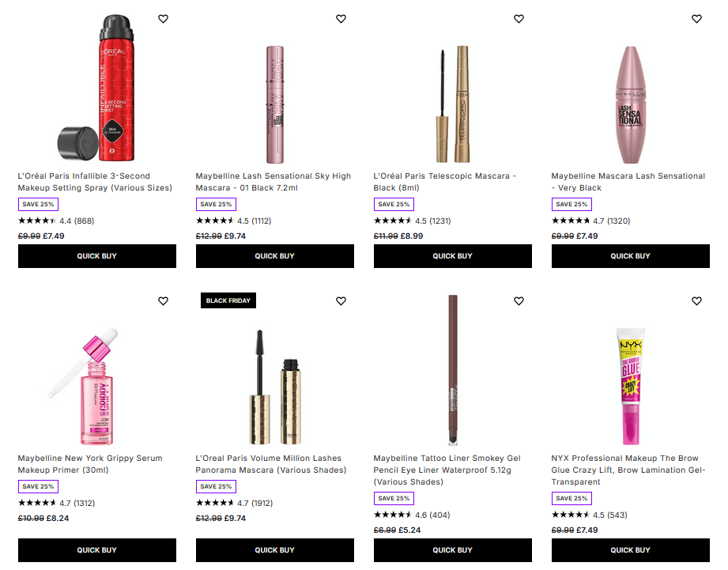Quick Buy the NYX Brow Glue
This screenshot has height=570, width=728.
tap(630, 550)
